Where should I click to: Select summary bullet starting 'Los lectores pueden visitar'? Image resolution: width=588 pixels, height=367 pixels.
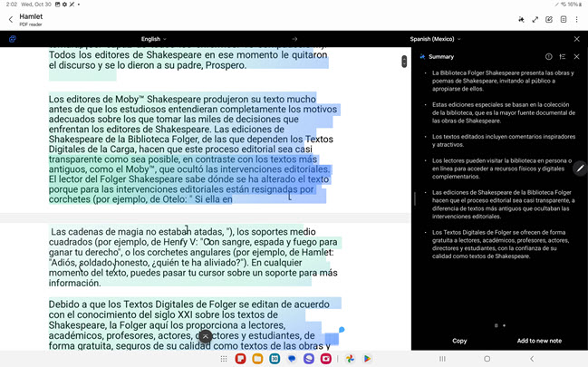pyautogui.click(x=502, y=169)
